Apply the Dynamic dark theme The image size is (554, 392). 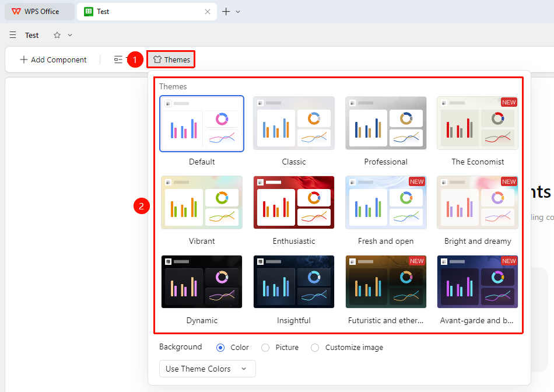click(x=202, y=282)
